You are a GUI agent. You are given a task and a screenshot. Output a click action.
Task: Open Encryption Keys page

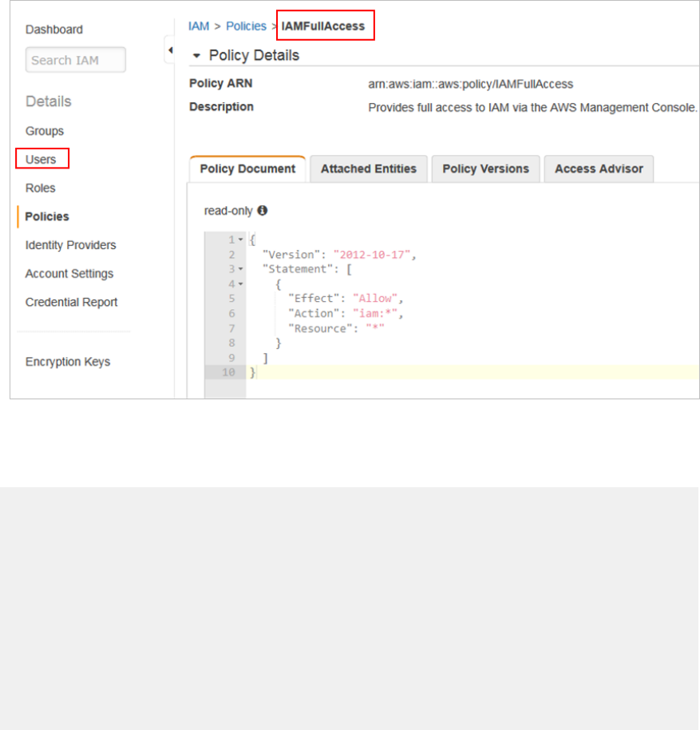pyautogui.click(x=67, y=362)
